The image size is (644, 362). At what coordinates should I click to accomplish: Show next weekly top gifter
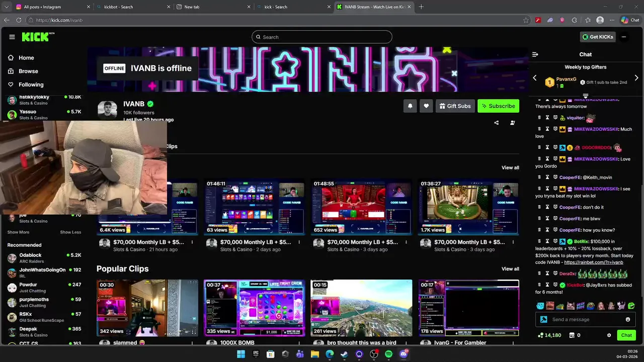coord(636,78)
